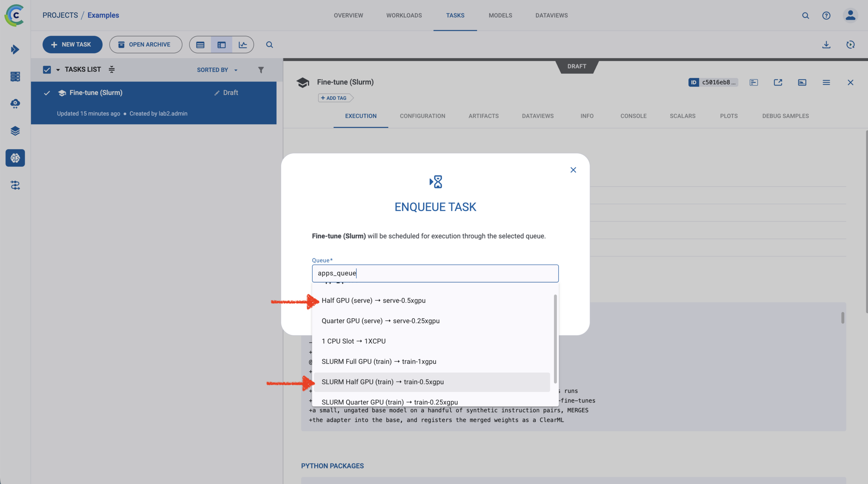Click the queue dropdown list scrollbar
The image size is (868, 484).
point(555,339)
